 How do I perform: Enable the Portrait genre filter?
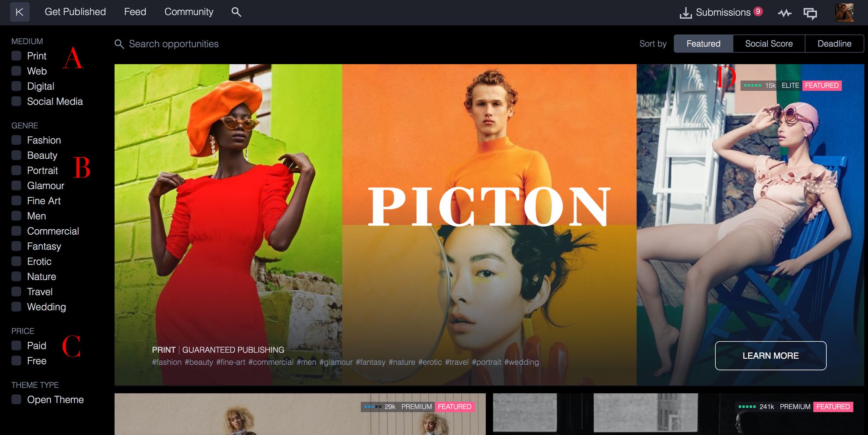(x=16, y=170)
